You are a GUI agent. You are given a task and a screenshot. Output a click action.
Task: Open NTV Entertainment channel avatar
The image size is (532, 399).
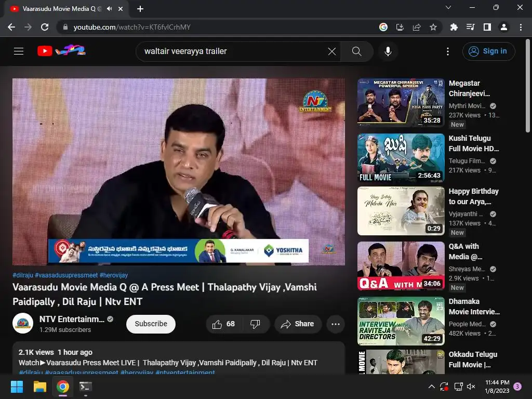point(23,323)
